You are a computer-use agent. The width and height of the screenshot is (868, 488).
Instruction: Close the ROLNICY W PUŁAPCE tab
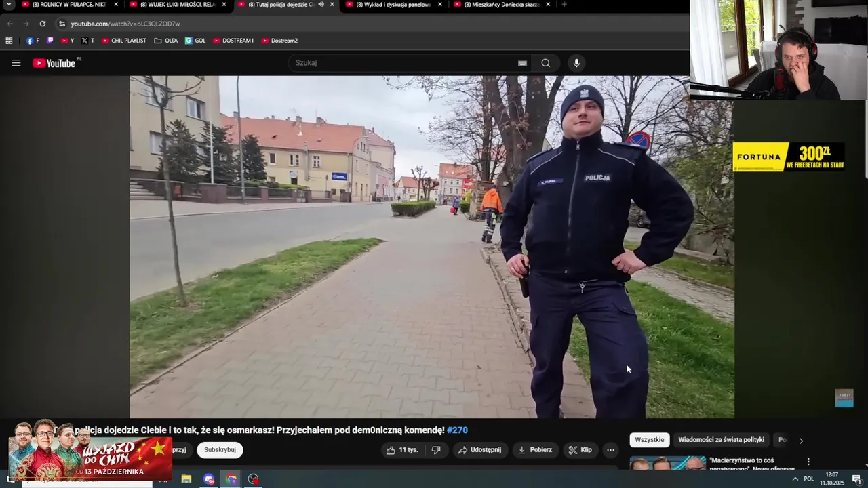point(116,5)
